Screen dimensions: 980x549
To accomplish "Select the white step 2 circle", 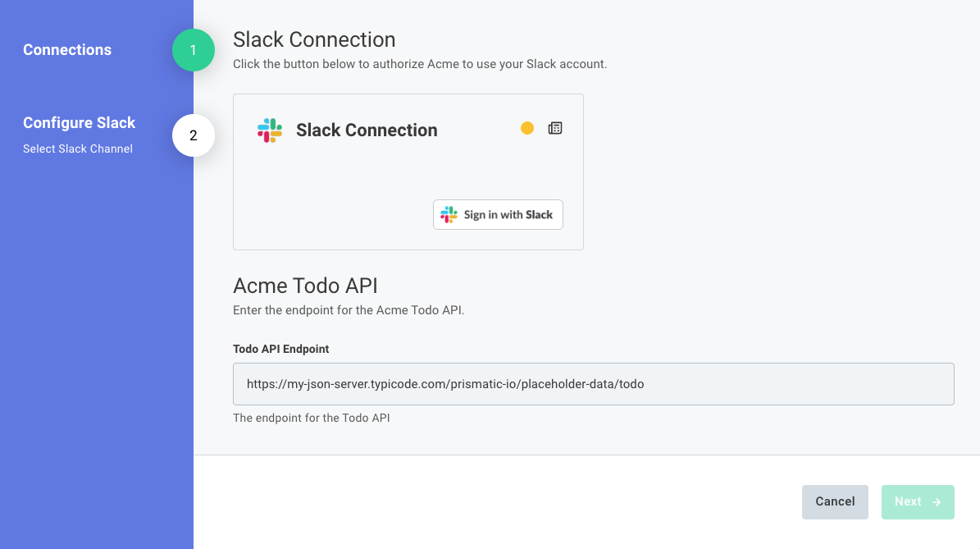I will [x=194, y=135].
